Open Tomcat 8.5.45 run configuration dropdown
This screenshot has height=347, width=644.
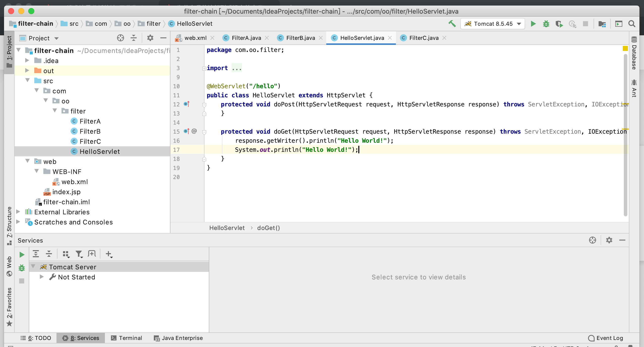tap(493, 24)
